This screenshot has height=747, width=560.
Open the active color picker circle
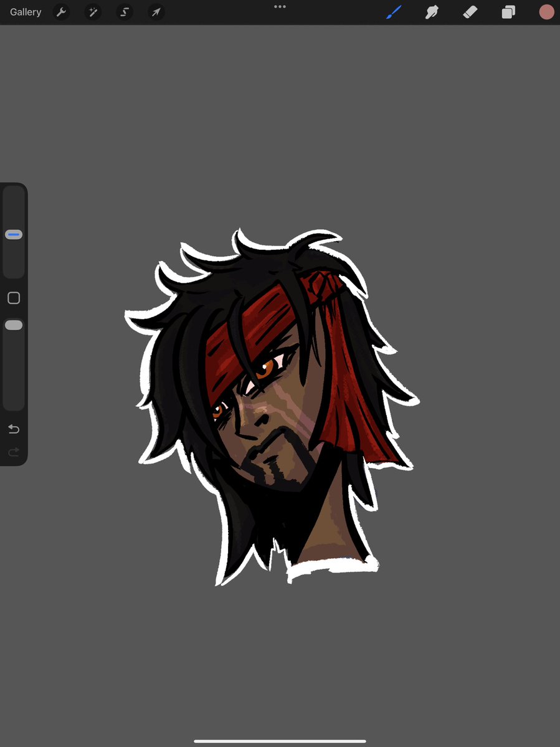[x=547, y=12]
